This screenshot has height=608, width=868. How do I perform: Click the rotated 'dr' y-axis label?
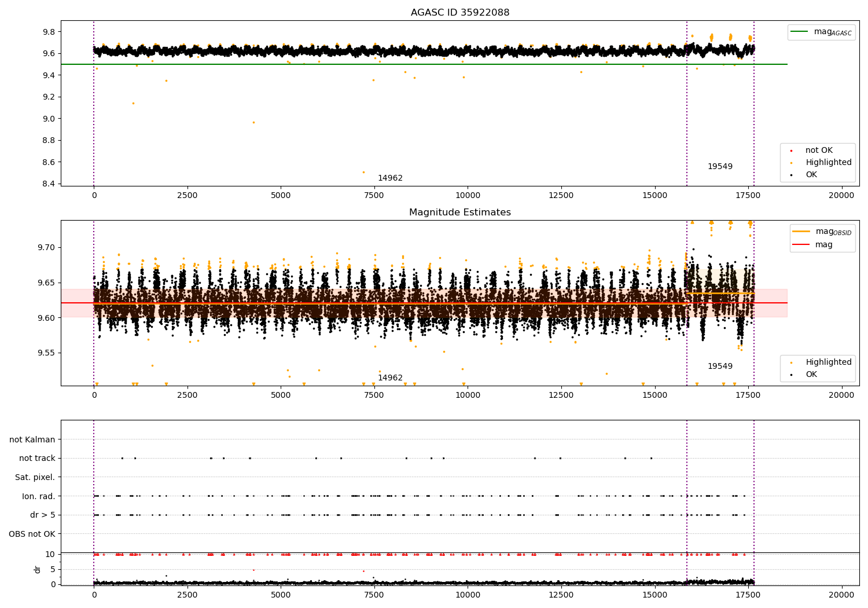click(x=38, y=569)
